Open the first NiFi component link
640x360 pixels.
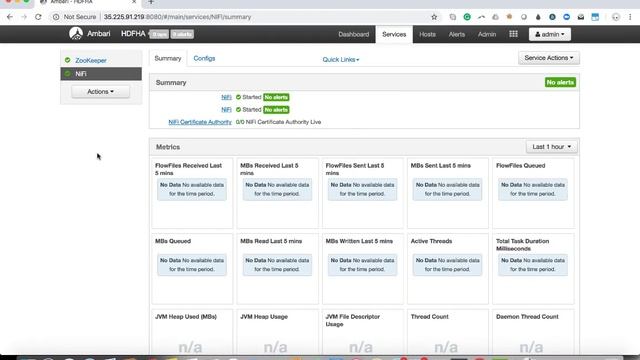point(226,97)
